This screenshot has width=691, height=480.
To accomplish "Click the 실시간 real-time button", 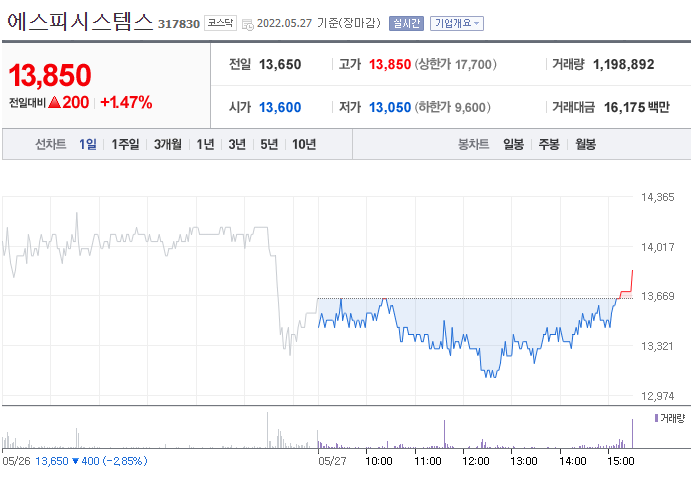I will (406, 23).
